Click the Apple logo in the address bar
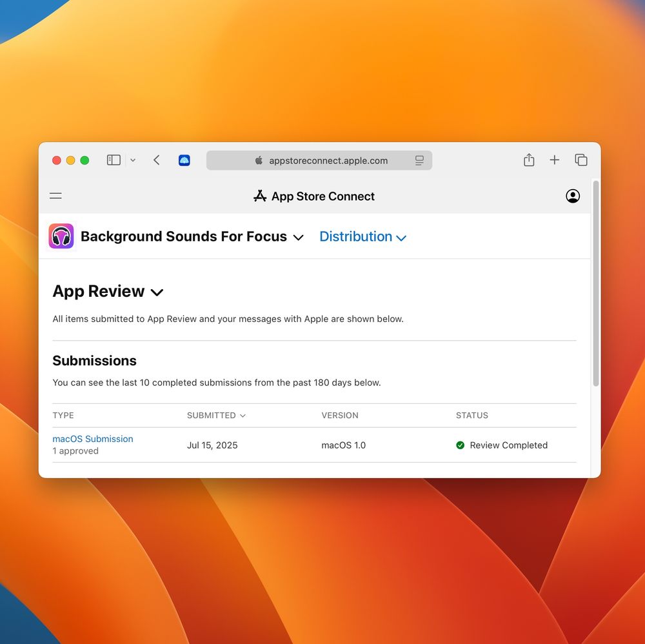Screen dimensions: 645x644 click(x=259, y=160)
